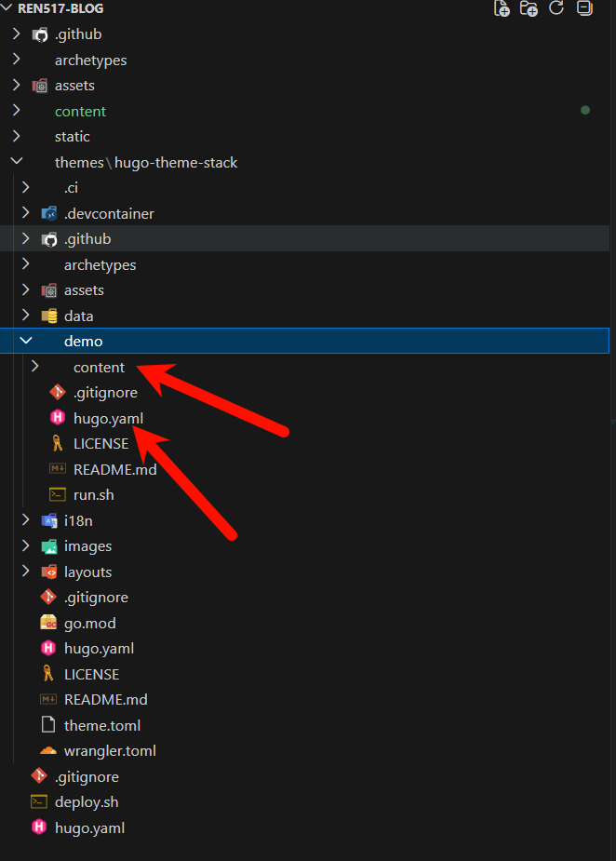Image resolution: width=616 pixels, height=861 pixels.
Task: Click the translation folder icon beside i18n
Action: 48,520
